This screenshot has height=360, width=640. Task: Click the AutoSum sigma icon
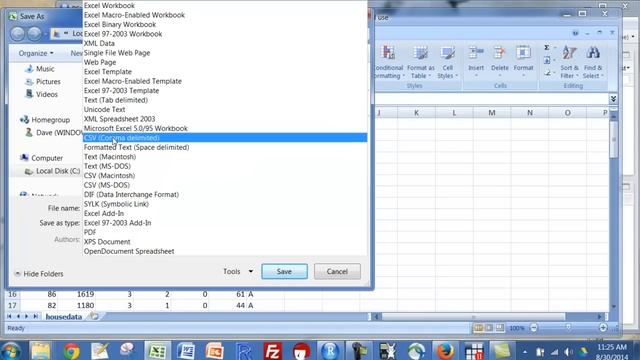(x=547, y=48)
